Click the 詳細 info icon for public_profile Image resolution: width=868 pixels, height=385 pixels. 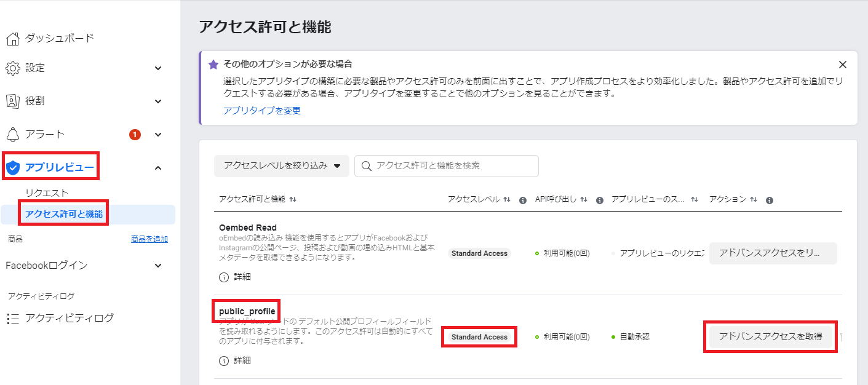224,360
